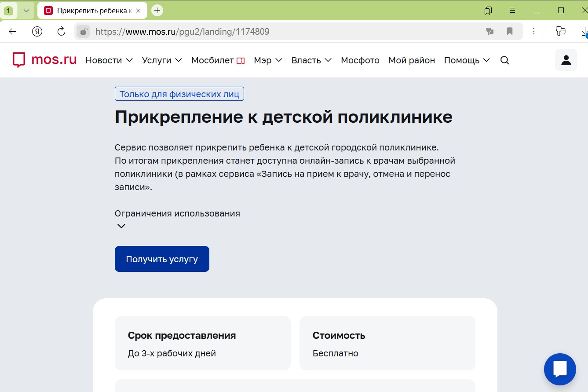Open the search on mos.ru

click(x=504, y=60)
